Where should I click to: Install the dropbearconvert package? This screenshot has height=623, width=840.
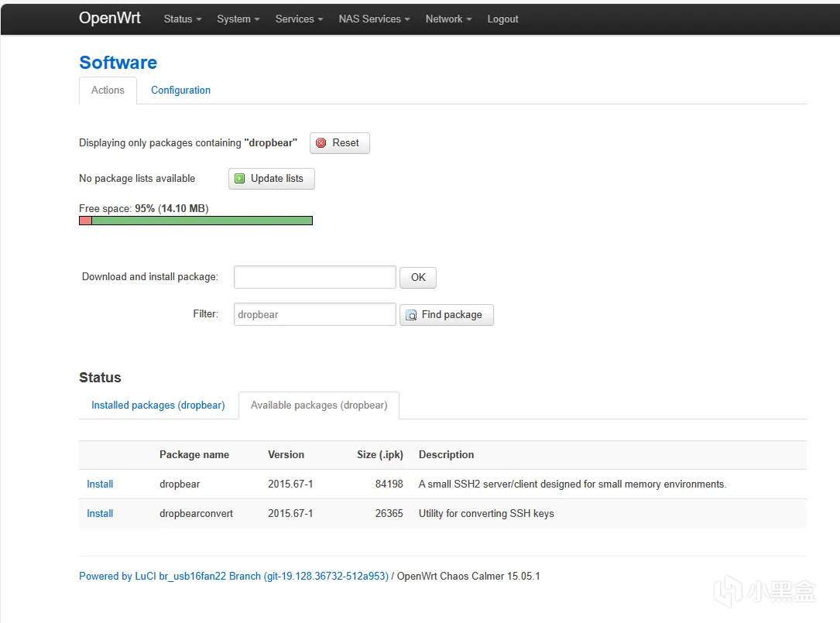pyautogui.click(x=100, y=514)
